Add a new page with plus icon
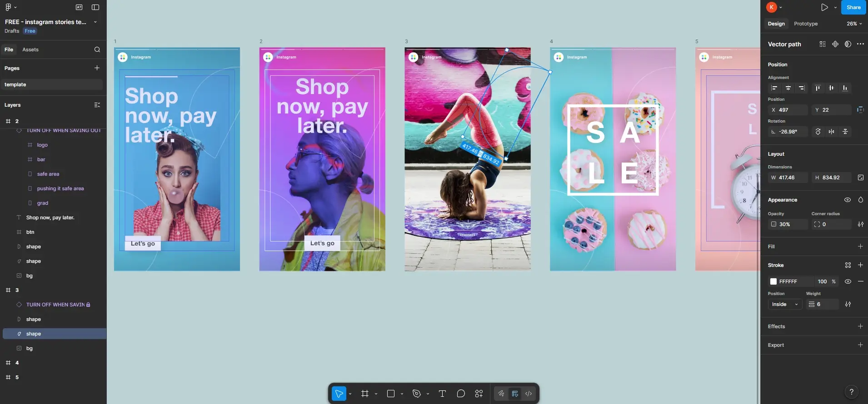This screenshot has width=868, height=404. point(97,68)
